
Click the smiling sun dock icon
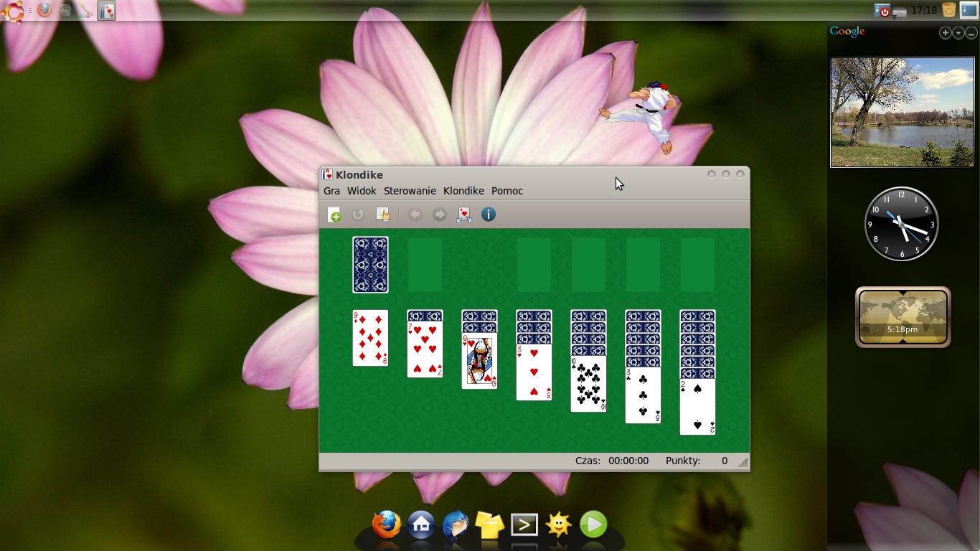coord(558,525)
